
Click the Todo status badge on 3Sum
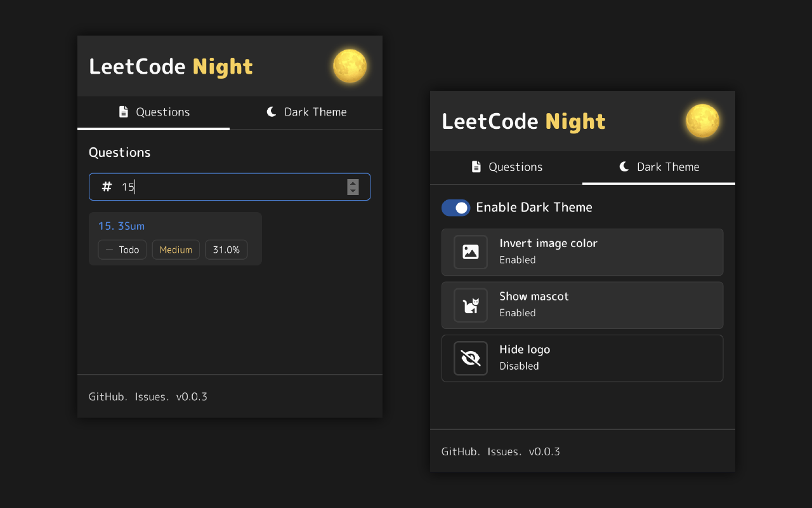tap(122, 250)
